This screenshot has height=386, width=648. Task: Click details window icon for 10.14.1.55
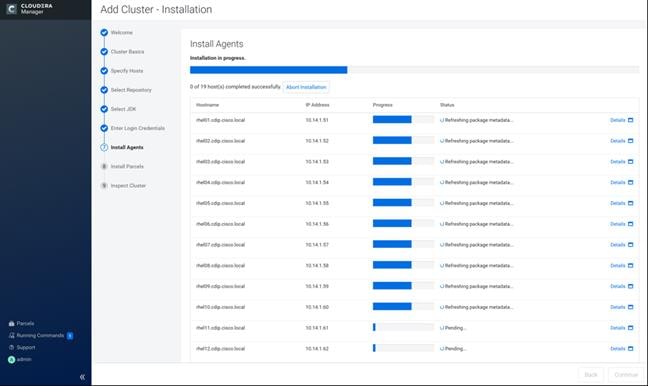[630, 203]
